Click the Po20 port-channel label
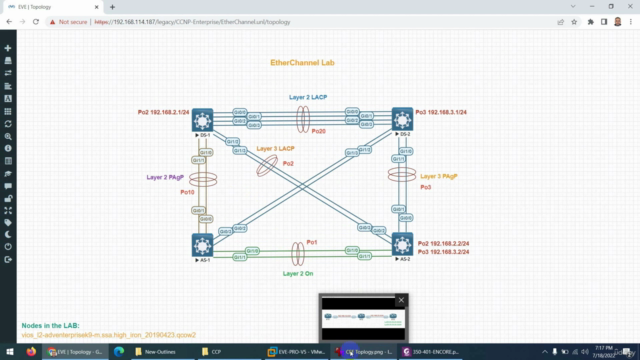Screen dimensions: 640x360 (318, 131)
